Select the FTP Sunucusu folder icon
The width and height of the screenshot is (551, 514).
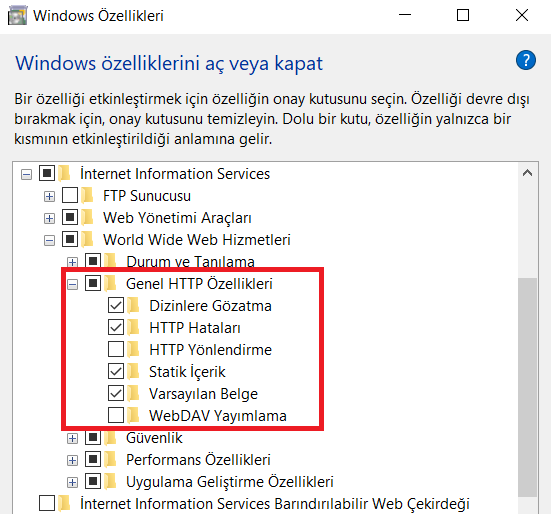[87, 196]
